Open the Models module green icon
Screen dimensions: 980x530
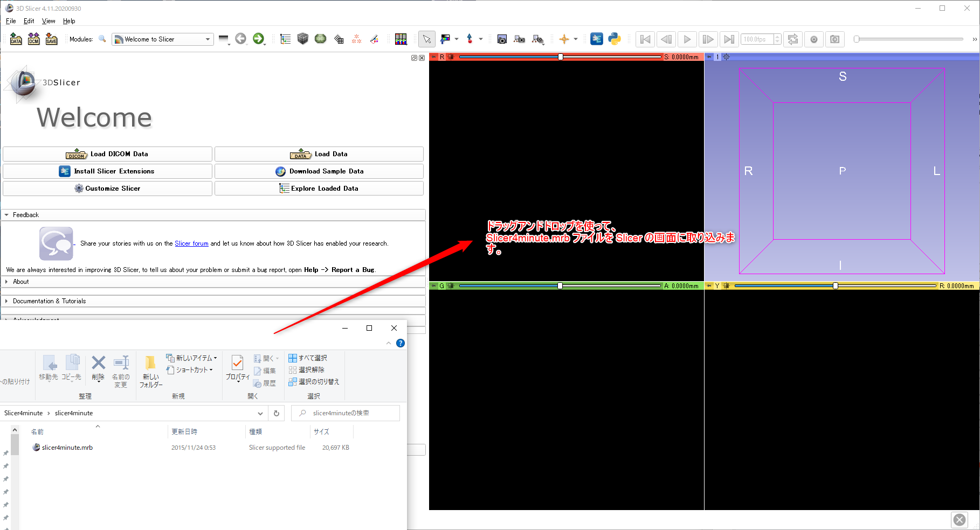[321, 39]
